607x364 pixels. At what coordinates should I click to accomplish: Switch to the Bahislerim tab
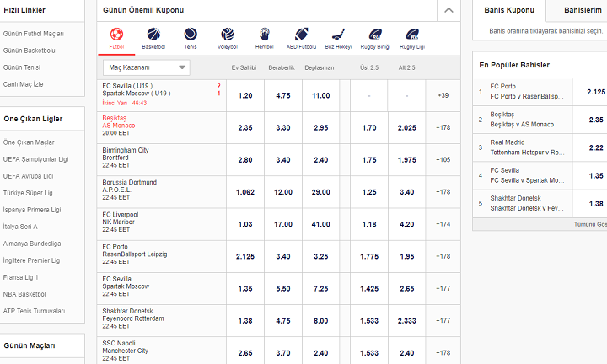[x=583, y=10]
